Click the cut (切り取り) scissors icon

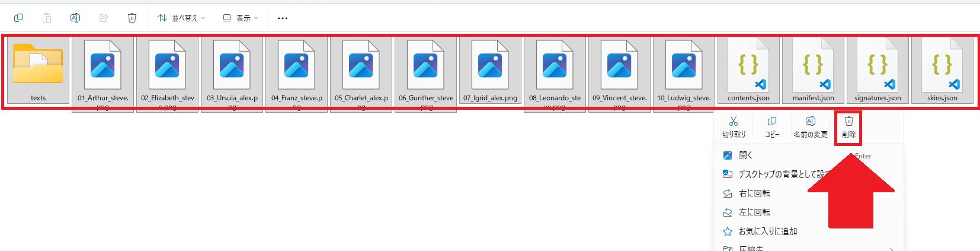734,121
